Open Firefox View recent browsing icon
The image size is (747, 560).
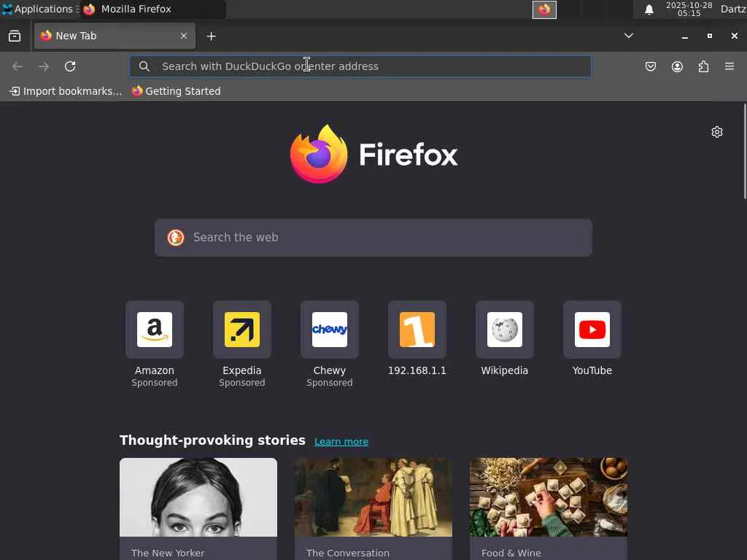(x=15, y=36)
